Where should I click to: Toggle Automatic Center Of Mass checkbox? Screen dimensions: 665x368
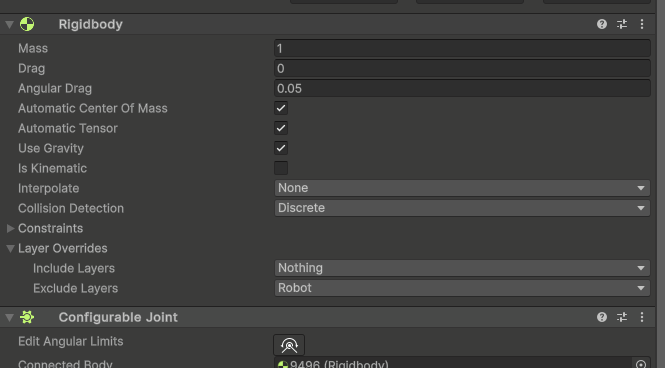(281, 108)
